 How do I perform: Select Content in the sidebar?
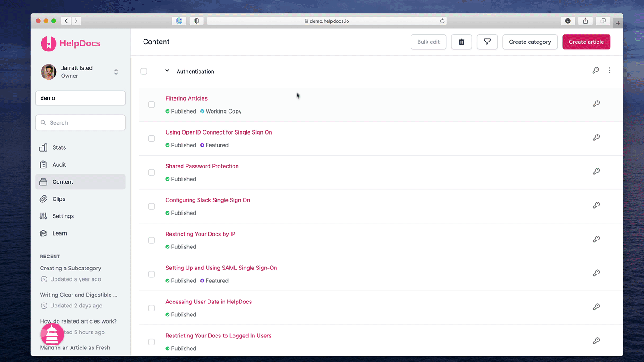80,182
